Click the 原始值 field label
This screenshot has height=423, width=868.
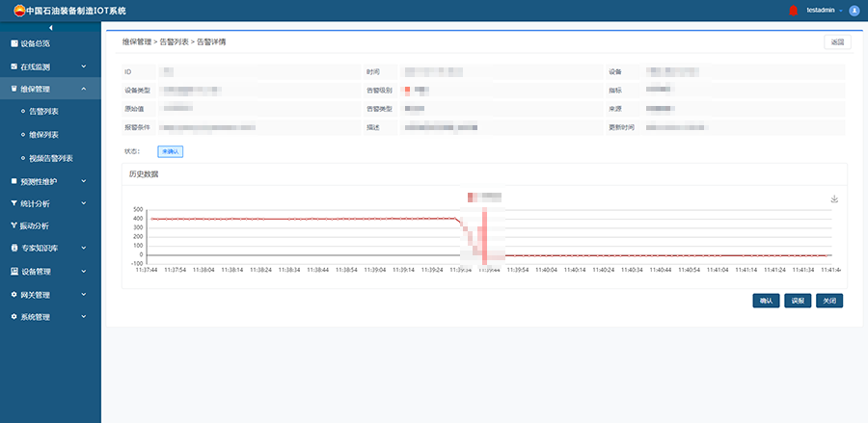(134, 109)
